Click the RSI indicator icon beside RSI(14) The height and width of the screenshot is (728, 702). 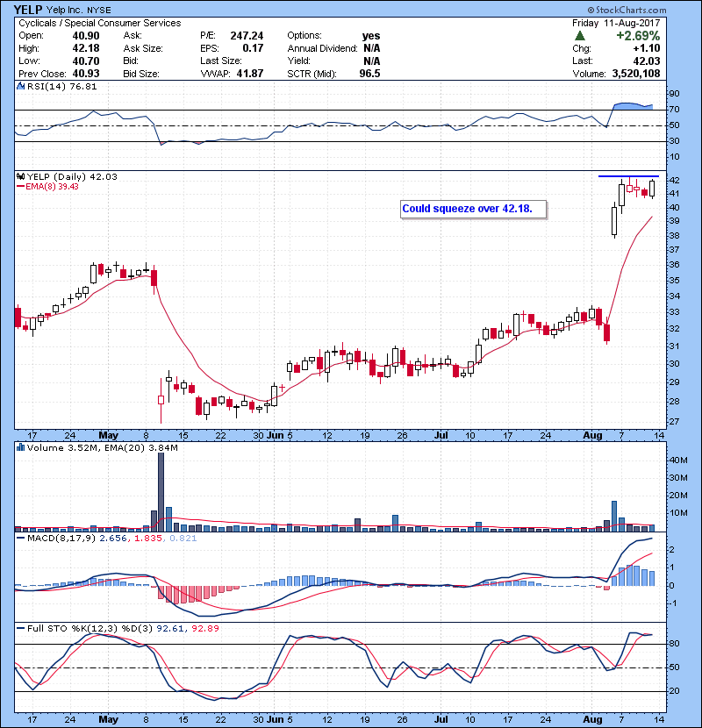pos(20,86)
